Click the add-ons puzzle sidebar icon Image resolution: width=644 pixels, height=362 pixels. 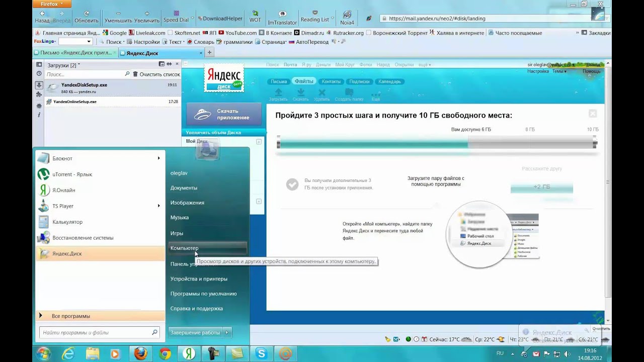tap(39, 95)
